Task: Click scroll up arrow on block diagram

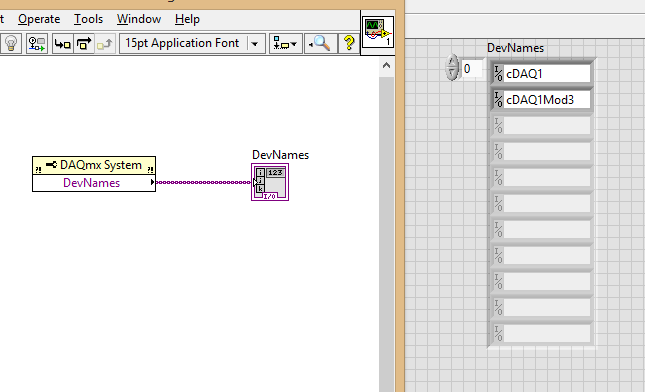Action: (386, 65)
